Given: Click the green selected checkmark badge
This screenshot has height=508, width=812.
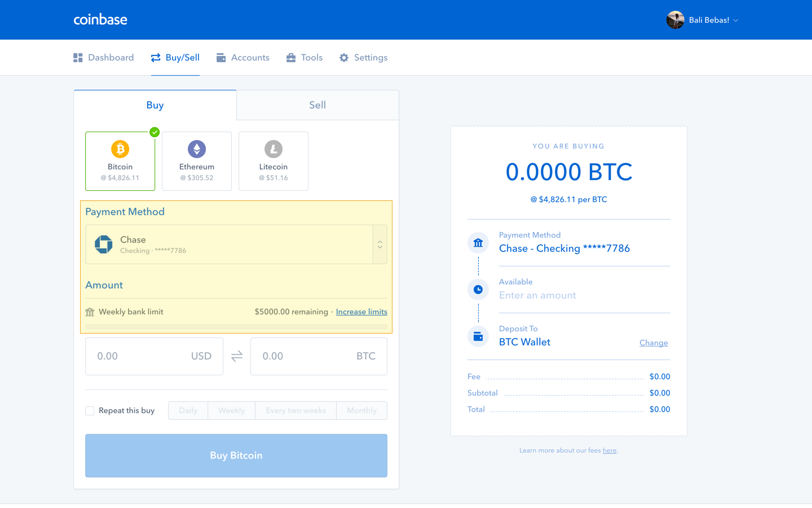Looking at the screenshot, I should pyautogui.click(x=155, y=132).
